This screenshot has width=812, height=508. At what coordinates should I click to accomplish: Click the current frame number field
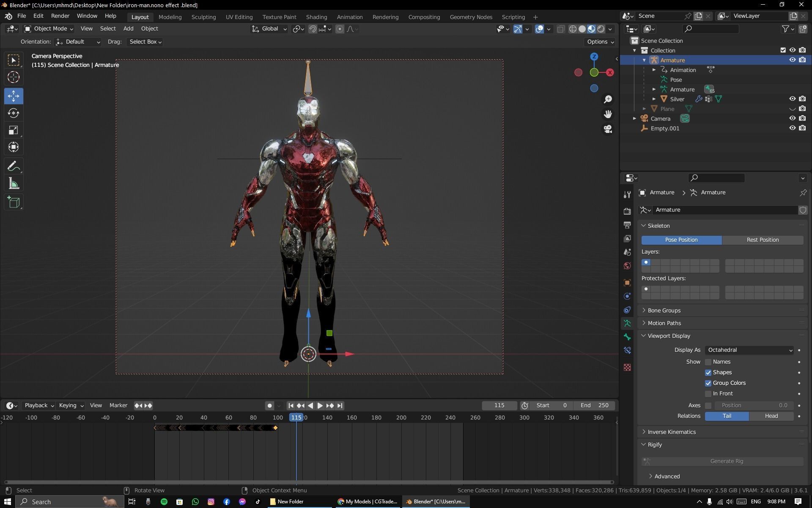pos(499,406)
